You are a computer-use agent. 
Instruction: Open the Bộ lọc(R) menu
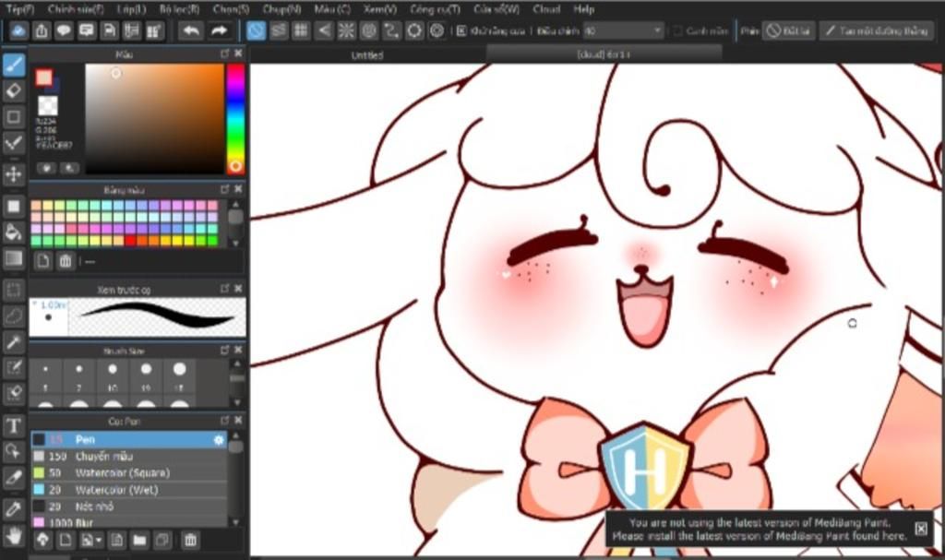coord(179,9)
